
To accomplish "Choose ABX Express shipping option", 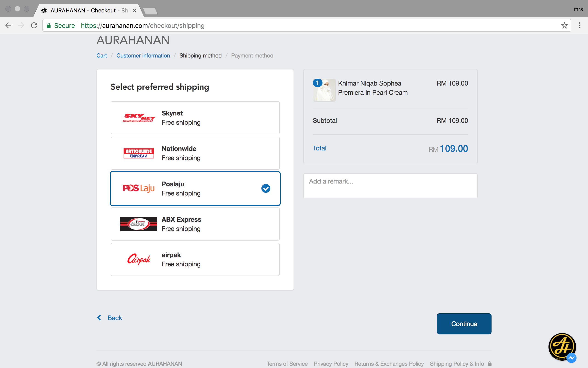I will [195, 224].
